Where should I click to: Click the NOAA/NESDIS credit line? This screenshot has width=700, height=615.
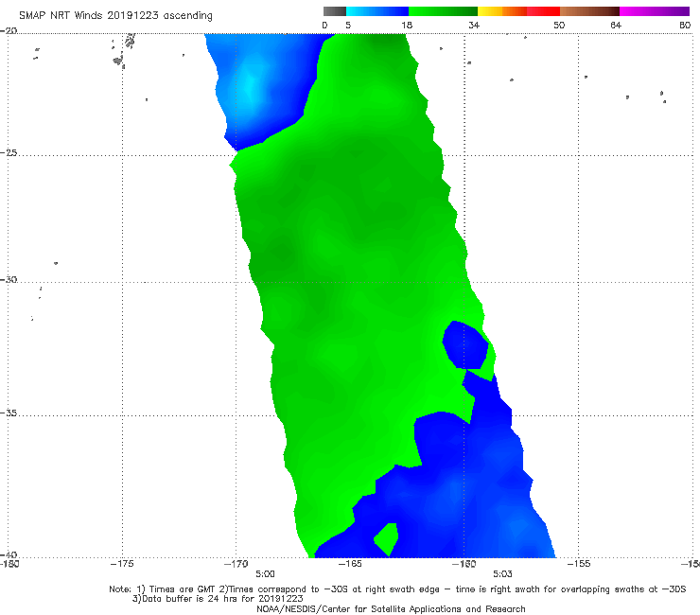(x=391, y=609)
